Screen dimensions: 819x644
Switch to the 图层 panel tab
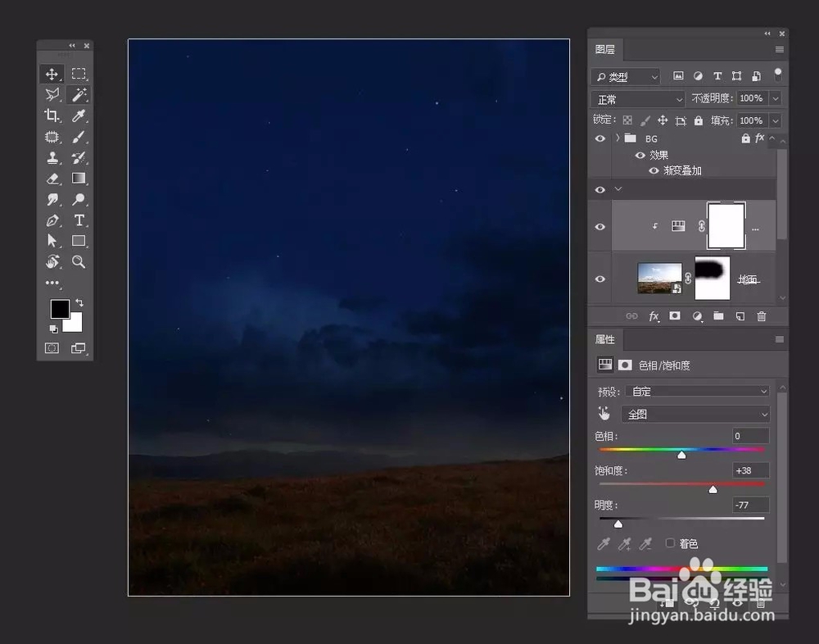pos(606,49)
